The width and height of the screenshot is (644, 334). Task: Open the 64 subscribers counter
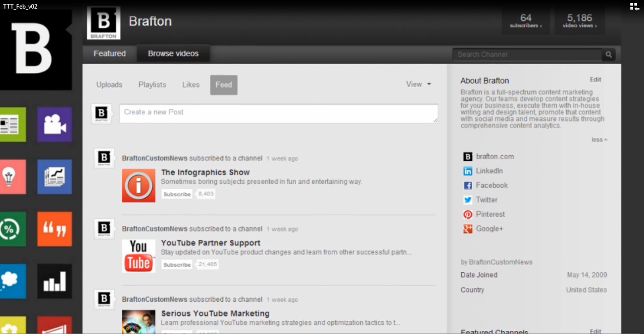525,21
